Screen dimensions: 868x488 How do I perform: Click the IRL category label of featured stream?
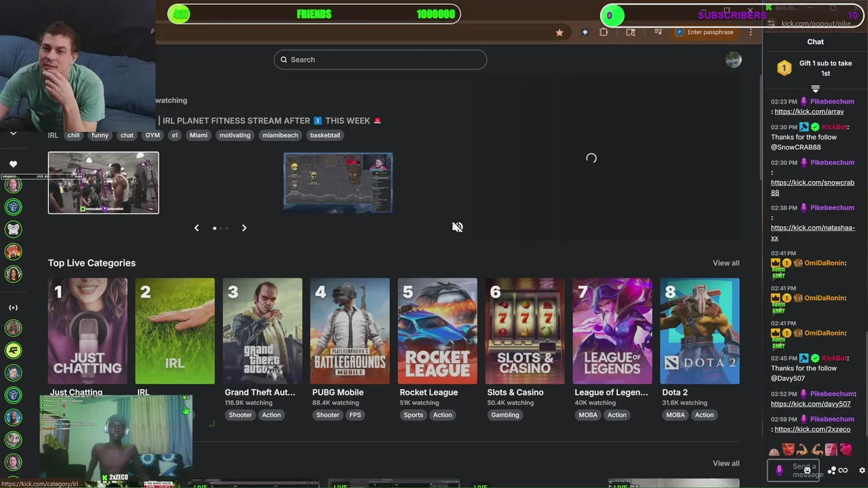53,135
